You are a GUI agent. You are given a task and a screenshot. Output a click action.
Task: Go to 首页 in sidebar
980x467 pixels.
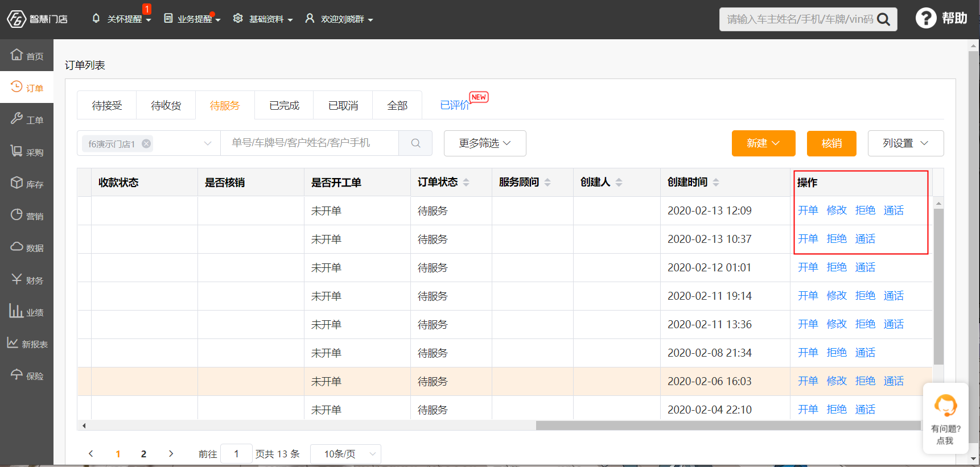pyautogui.click(x=27, y=55)
